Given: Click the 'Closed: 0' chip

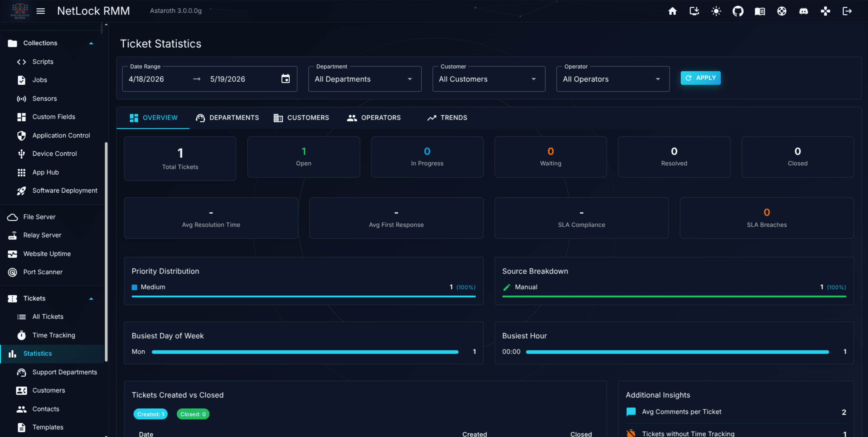Looking at the screenshot, I should [193, 414].
